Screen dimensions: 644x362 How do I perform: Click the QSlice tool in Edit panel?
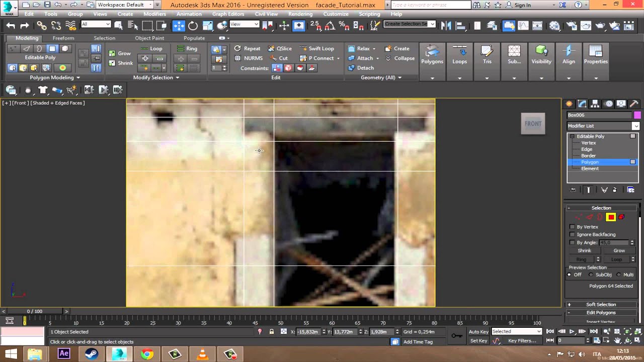coord(280,48)
